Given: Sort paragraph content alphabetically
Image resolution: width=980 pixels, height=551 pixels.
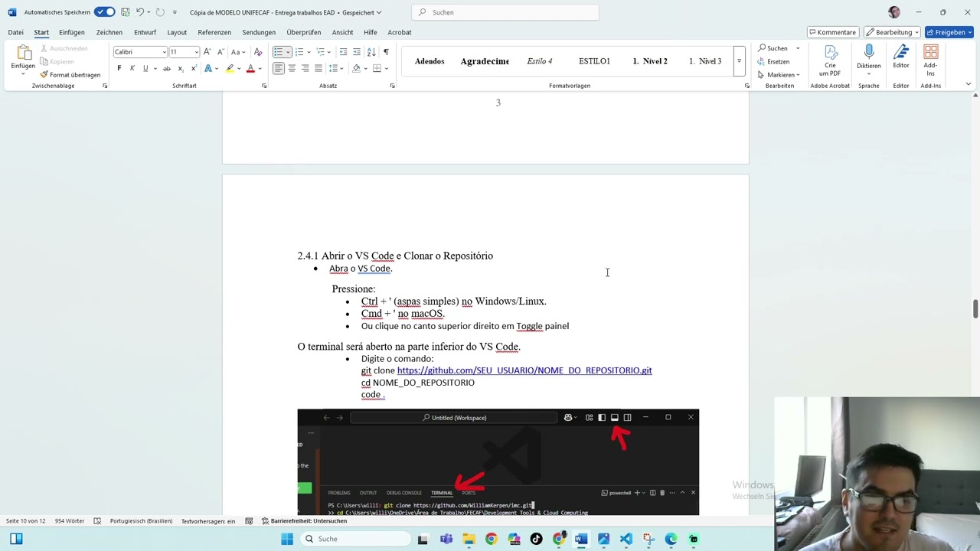Looking at the screenshot, I should pos(371,52).
